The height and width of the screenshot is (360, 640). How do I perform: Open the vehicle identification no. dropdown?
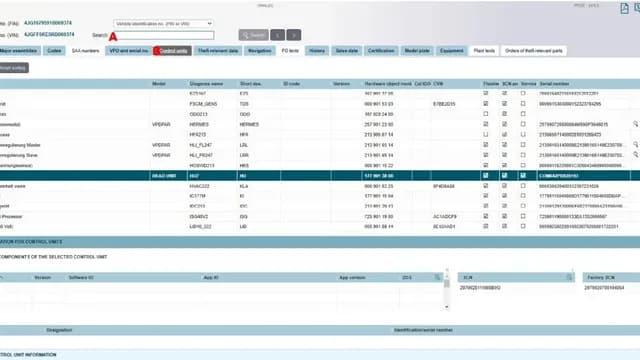point(163,24)
